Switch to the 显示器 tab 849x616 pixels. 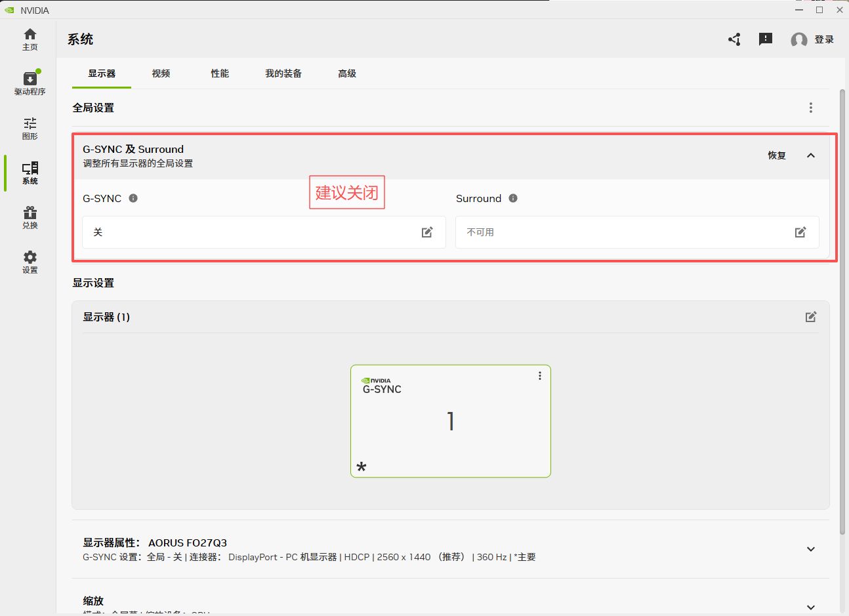102,73
